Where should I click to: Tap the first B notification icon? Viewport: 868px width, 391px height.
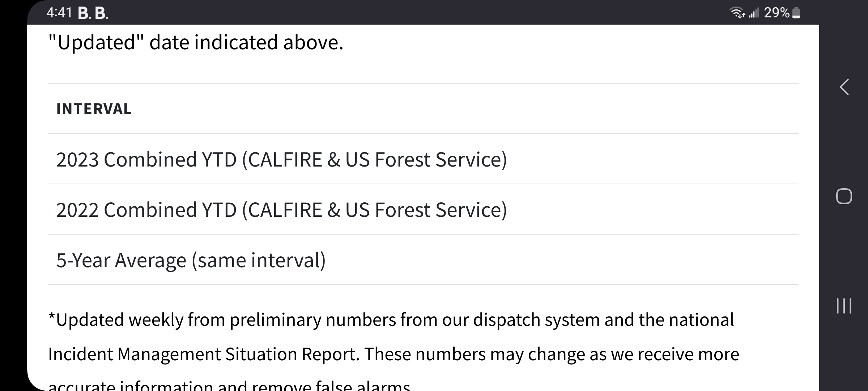(84, 13)
